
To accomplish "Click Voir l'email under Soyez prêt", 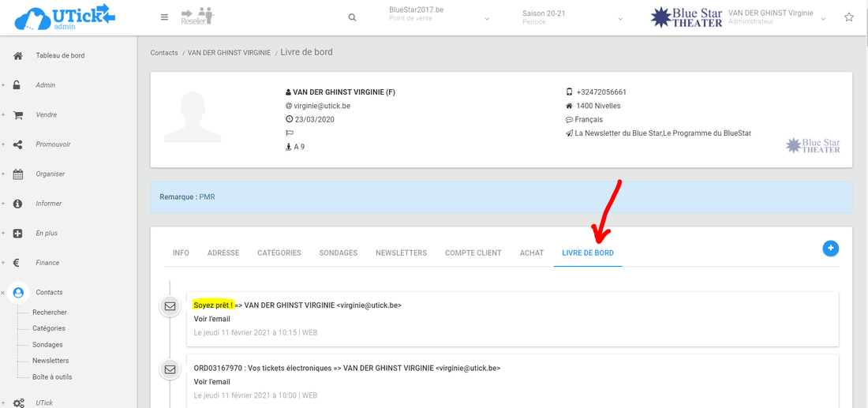I will click(212, 319).
